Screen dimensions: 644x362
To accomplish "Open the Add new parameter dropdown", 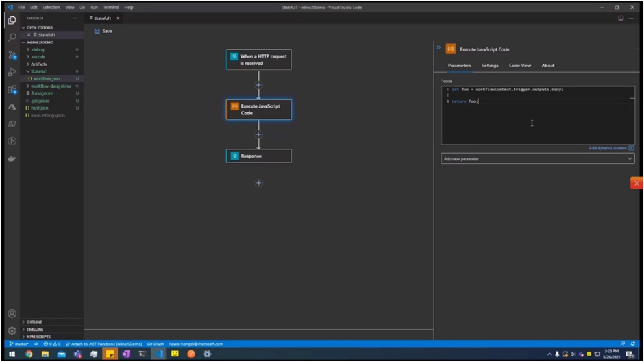I will tap(537, 158).
